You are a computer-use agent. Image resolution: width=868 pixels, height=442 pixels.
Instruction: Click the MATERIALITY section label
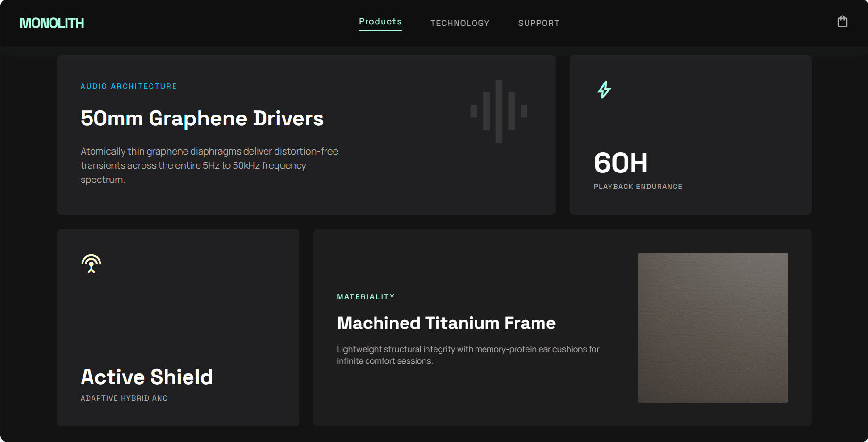click(x=366, y=296)
